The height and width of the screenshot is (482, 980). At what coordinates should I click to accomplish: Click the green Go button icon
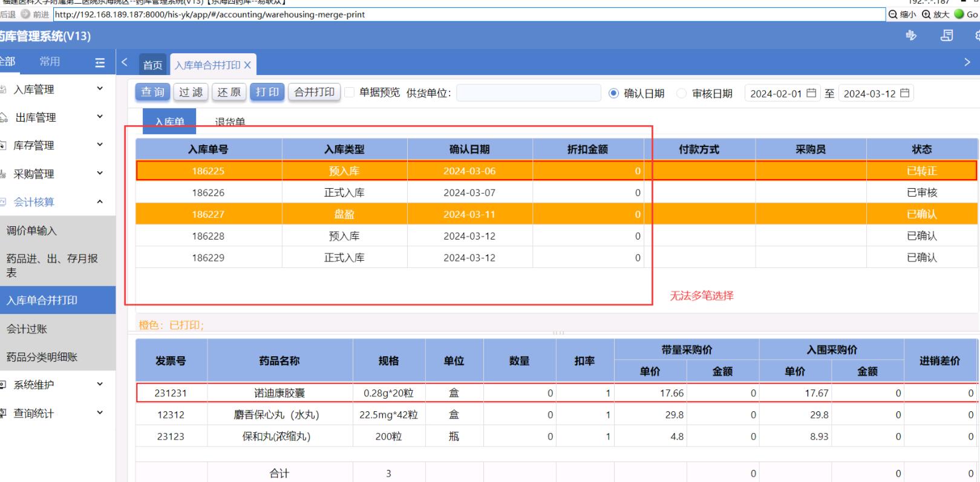pos(959,14)
